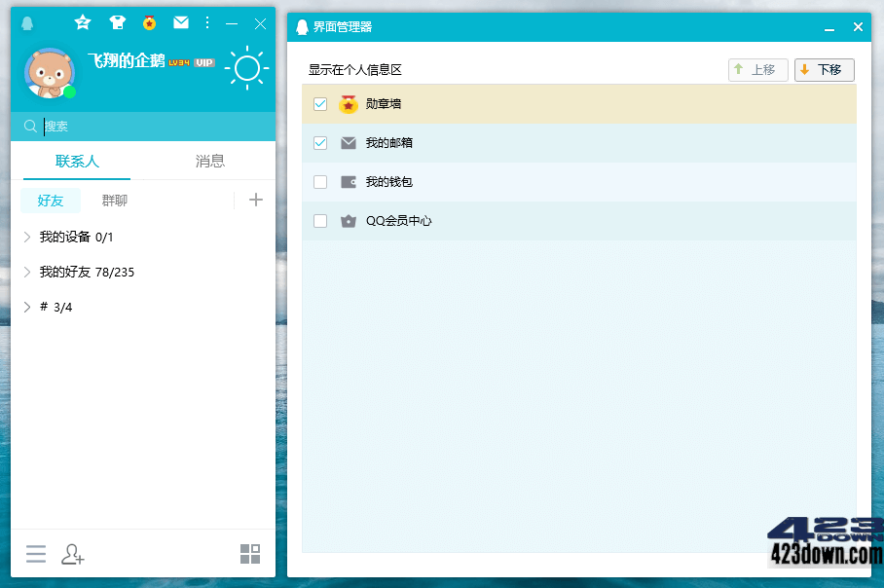This screenshot has width=884, height=588.
Task: Click the 勋章墙 medal icon in list
Action: coord(349,104)
